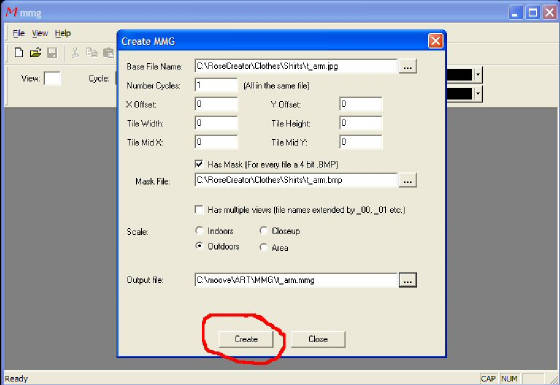This screenshot has height=385, width=560.
Task: Open the View menu
Action: click(x=40, y=33)
